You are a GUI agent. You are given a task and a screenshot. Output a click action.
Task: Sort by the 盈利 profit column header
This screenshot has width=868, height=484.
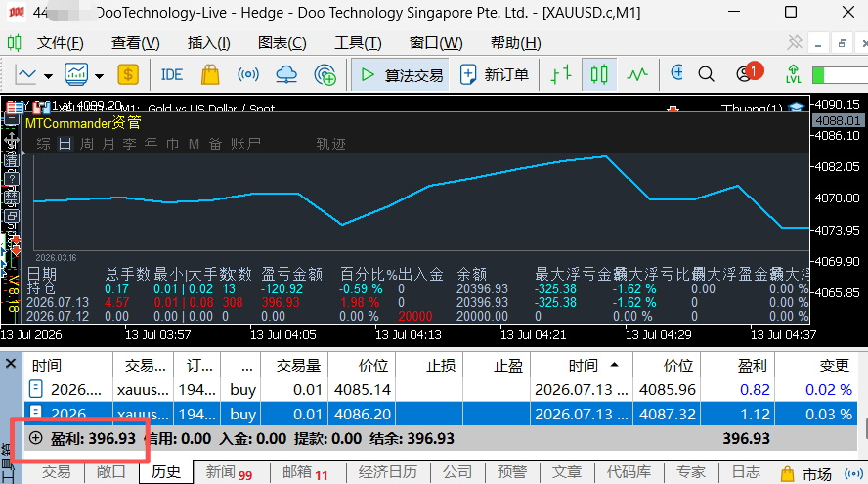point(738,366)
